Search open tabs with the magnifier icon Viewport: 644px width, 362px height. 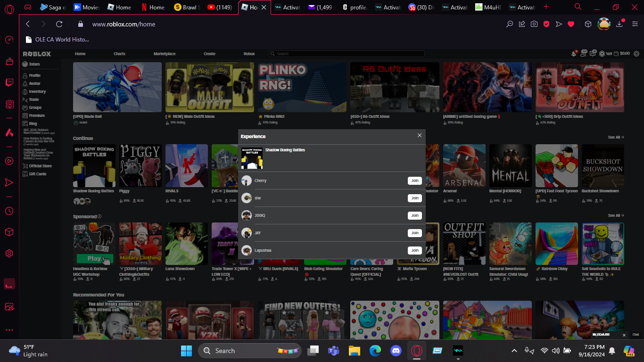pos(578,7)
